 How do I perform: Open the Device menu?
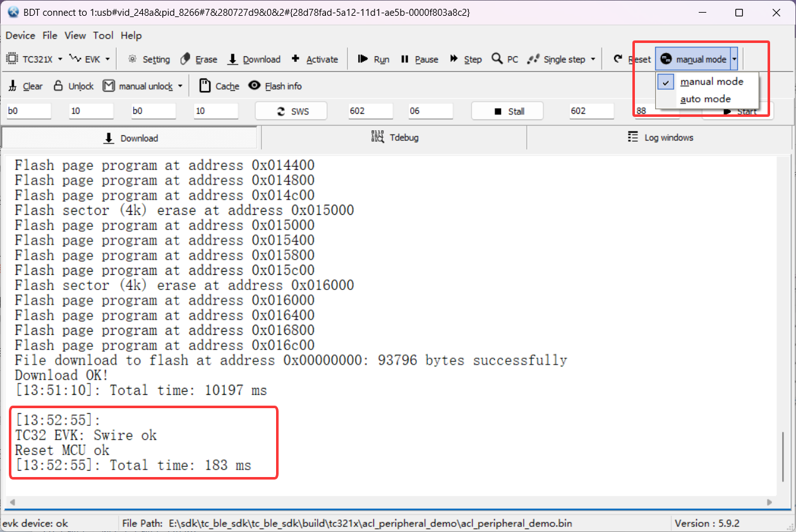[x=20, y=35]
